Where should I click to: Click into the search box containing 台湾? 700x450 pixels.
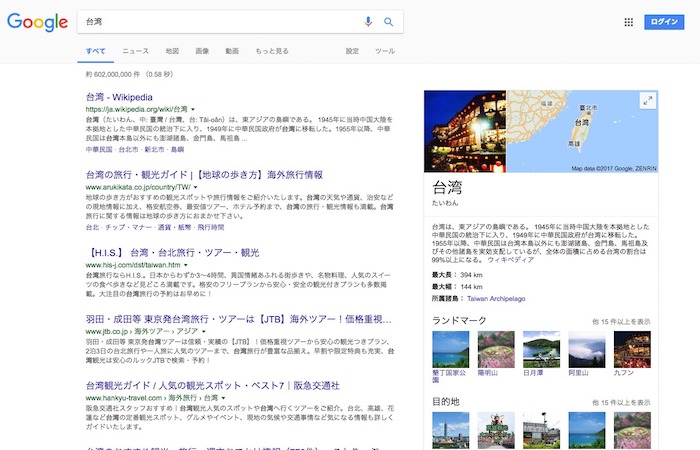click(220, 21)
